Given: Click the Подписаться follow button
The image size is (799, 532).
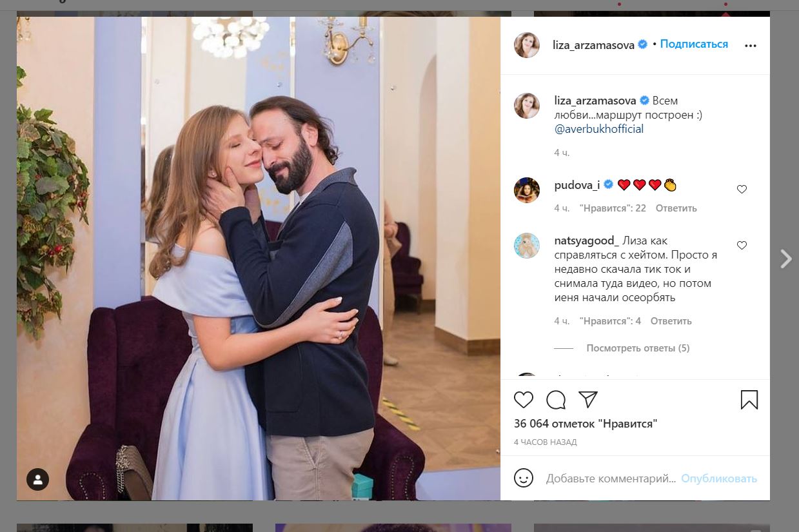Looking at the screenshot, I should pos(694,44).
